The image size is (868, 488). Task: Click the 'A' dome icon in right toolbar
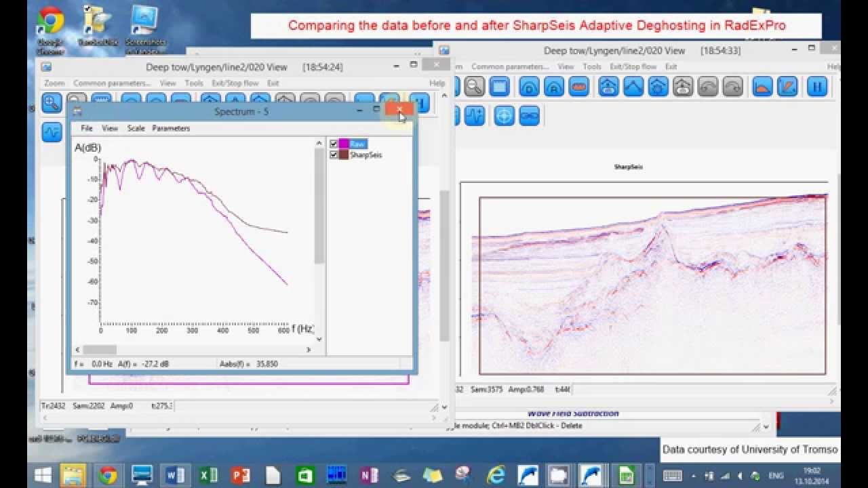tap(554, 87)
